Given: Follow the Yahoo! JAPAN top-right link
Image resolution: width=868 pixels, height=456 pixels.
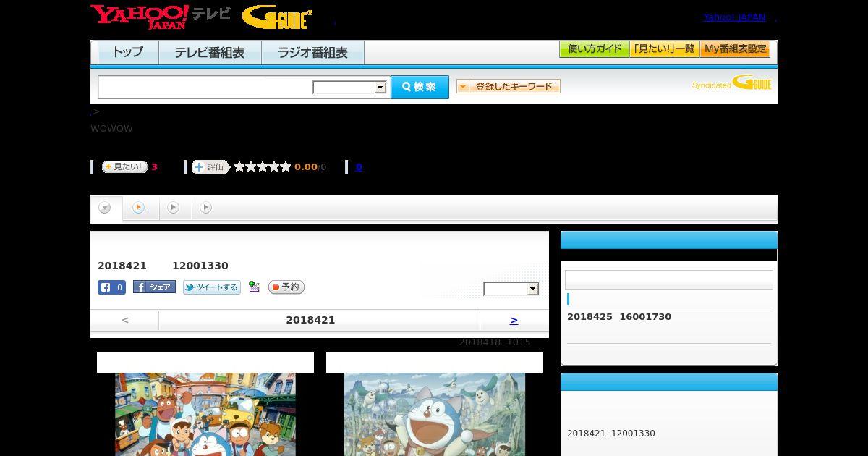Looking at the screenshot, I should [x=734, y=17].
